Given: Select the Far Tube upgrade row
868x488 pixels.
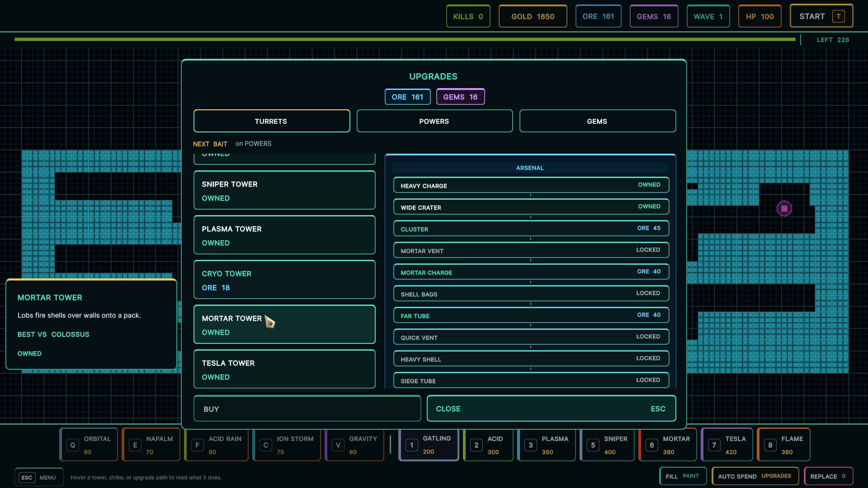Looking at the screenshot, I should coord(531,315).
